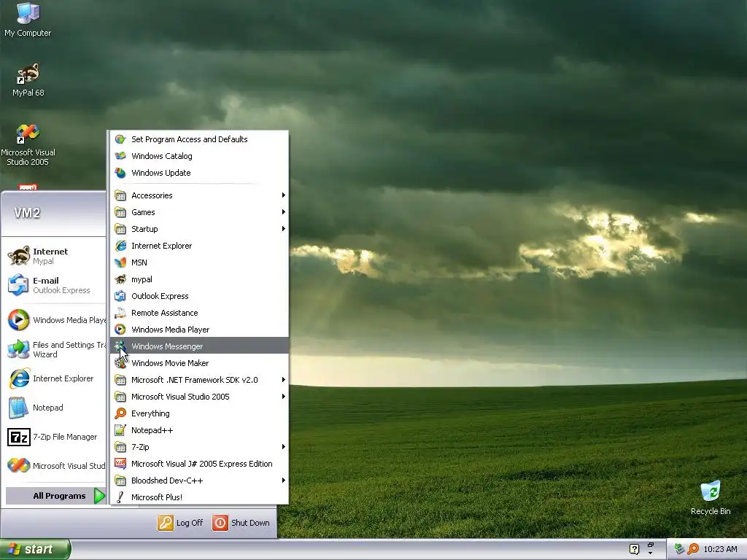Click Notepad icon in recent programs

(x=19, y=408)
